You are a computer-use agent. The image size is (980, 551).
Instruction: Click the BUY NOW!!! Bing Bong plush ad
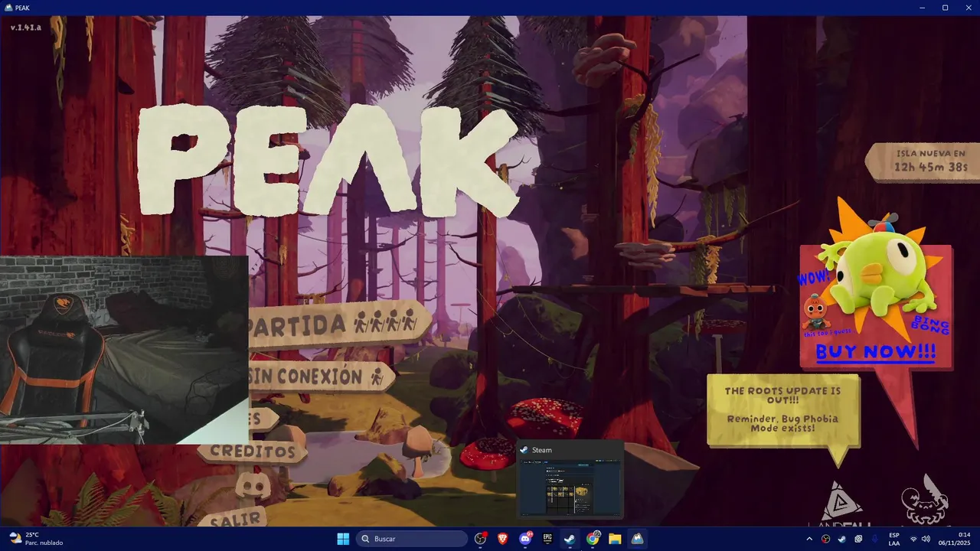click(875, 306)
